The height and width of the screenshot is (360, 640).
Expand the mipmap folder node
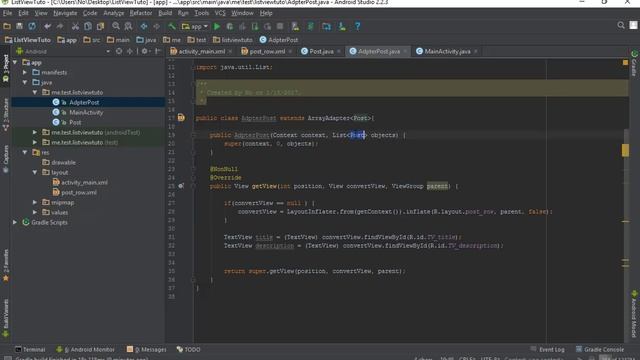point(35,202)
